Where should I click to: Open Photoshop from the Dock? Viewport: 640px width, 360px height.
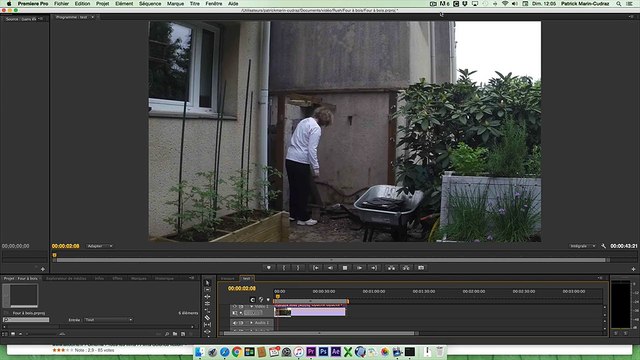click(324, 351)
